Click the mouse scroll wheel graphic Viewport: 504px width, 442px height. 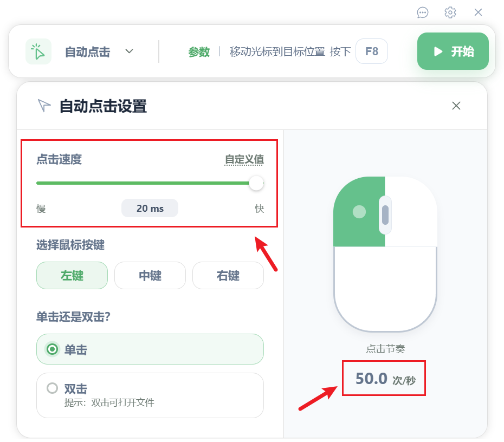point(385,215)
